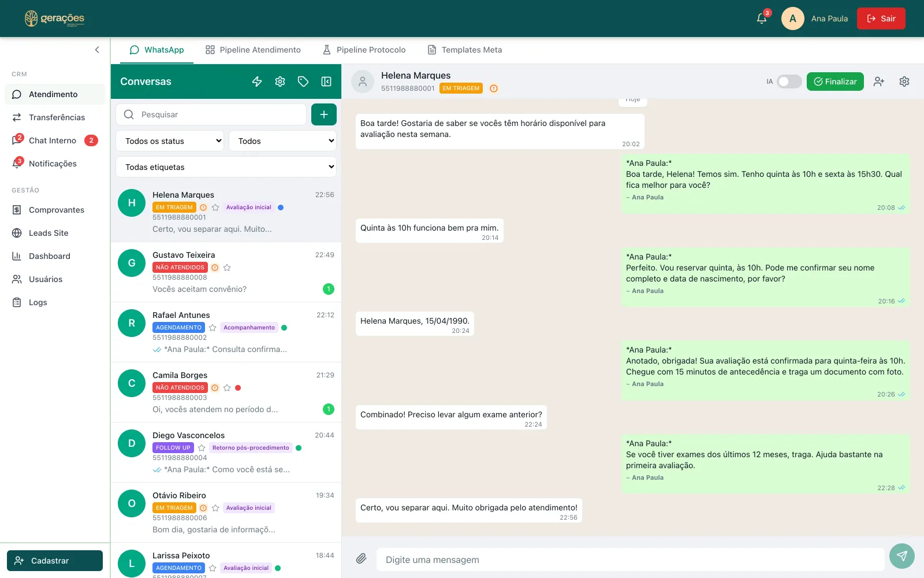Viewport: 924px width, 578px height.
Task: Click the Digite uma mensagem input
Action: point(631,560)
